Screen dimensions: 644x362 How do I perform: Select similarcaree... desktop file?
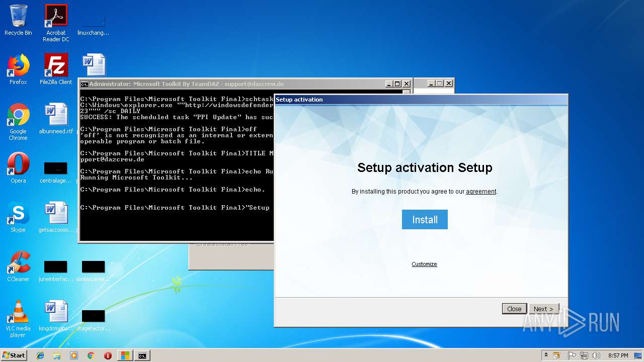click(94, 271)
